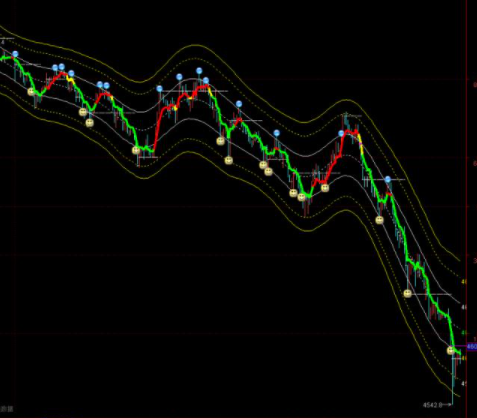This screenshot has width=477, height=418.
Task: Click the smiley marker at the latest candle
Action: (451, 350)
